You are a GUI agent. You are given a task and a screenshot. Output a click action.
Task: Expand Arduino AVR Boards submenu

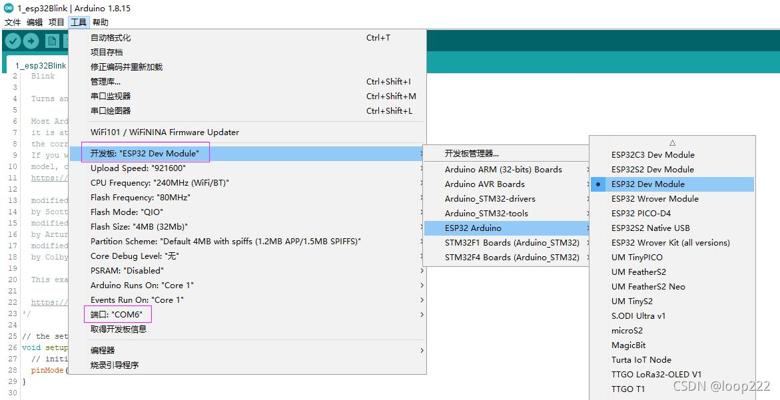tap(506, 184)
